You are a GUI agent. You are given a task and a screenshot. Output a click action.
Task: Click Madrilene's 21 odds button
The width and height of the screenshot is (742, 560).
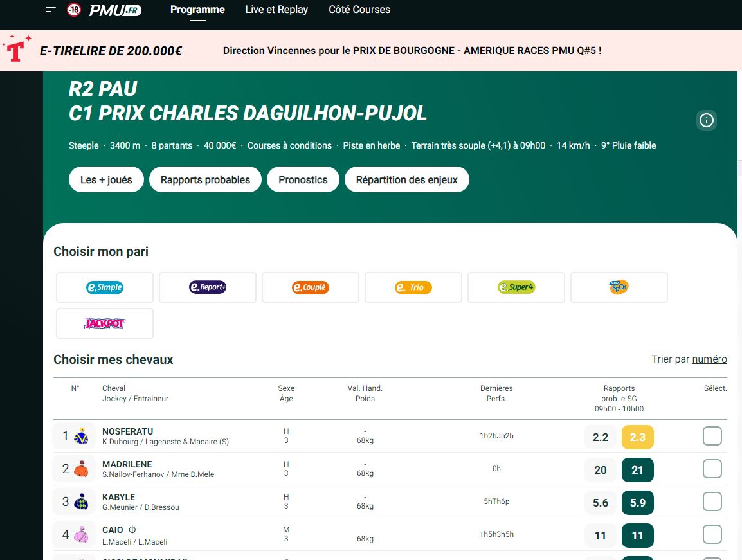(637, 470)
